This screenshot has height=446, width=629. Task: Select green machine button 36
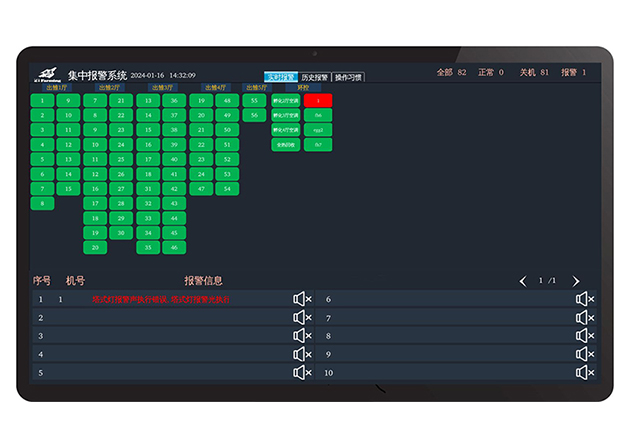pos(174,101)
